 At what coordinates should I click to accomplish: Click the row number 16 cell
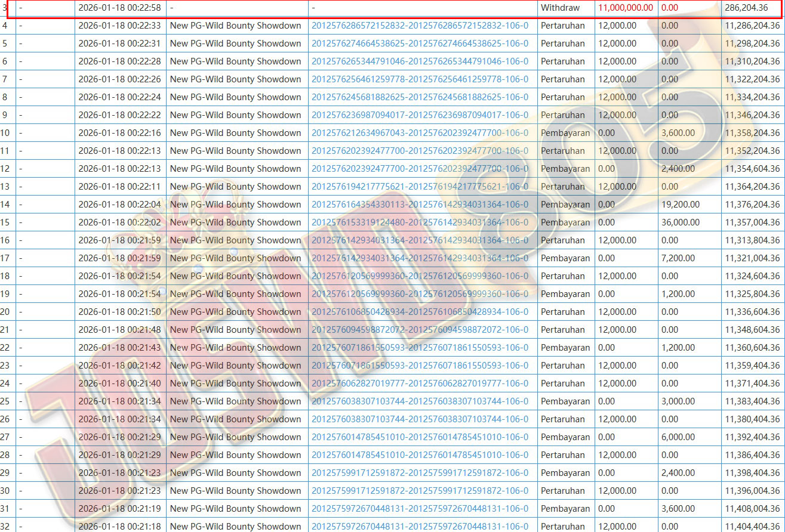coord(7,240)
